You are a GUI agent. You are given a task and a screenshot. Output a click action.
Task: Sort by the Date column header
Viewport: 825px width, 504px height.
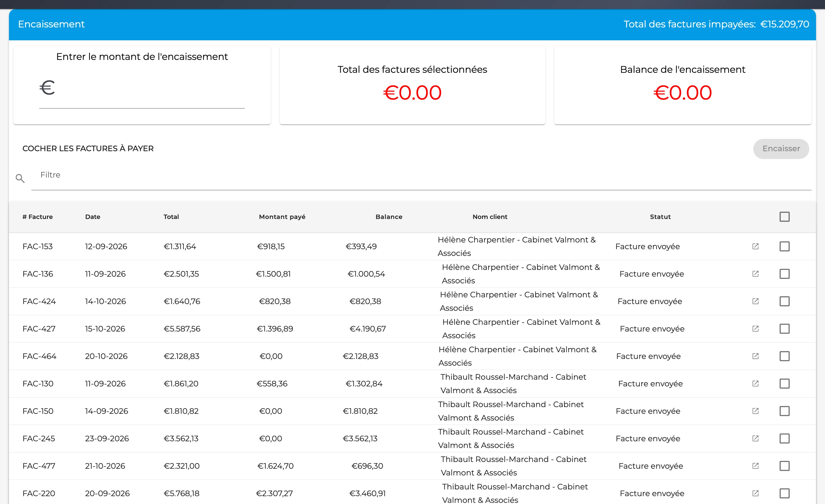[93, 217]
